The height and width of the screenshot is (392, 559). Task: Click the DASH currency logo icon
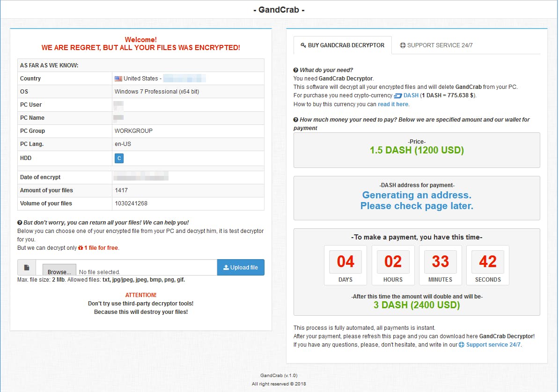(x=398, y=95)
